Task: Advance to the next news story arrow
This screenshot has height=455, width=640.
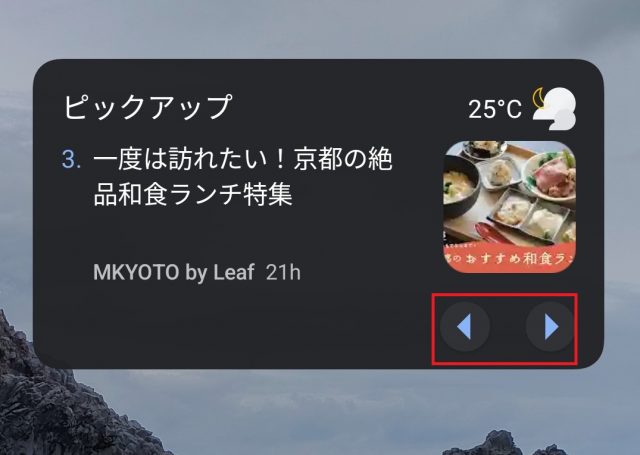Action: [x=551, y=327]
